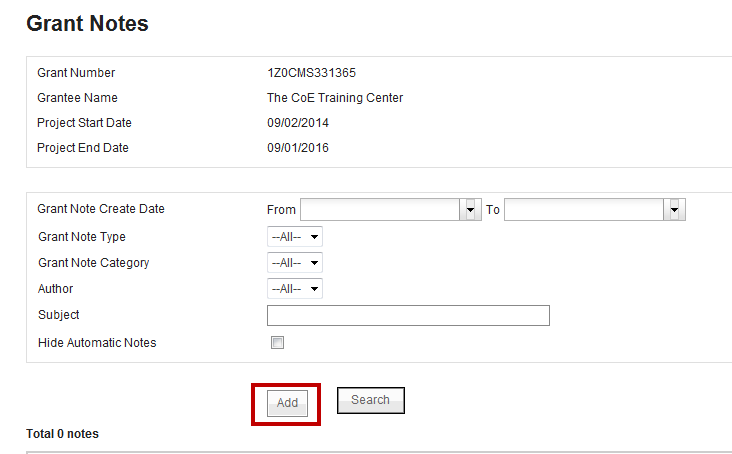
Task: Click the From date input field
Action: tap(380, 209)
